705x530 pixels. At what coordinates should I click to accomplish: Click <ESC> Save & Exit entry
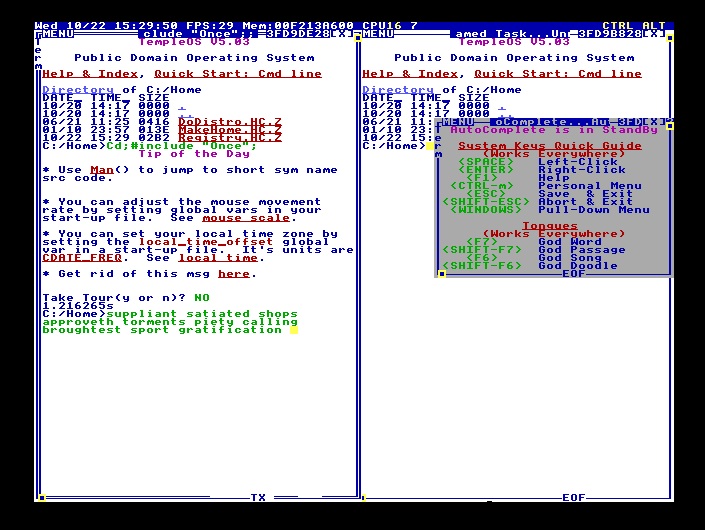(550, 194)
